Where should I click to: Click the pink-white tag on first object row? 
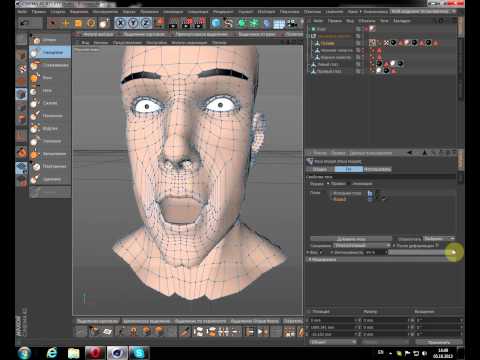coord(372,29)
